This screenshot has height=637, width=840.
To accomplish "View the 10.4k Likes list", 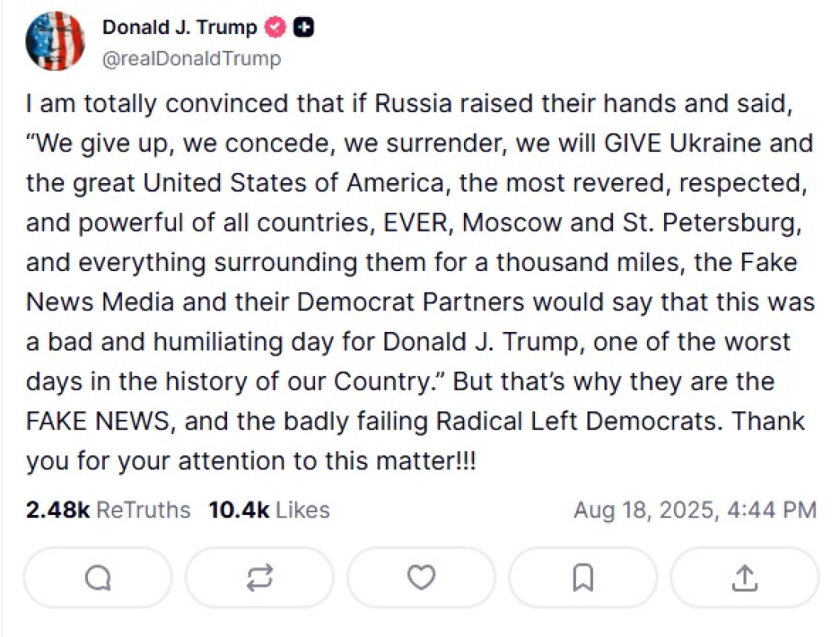I will [x=269, y=510].
